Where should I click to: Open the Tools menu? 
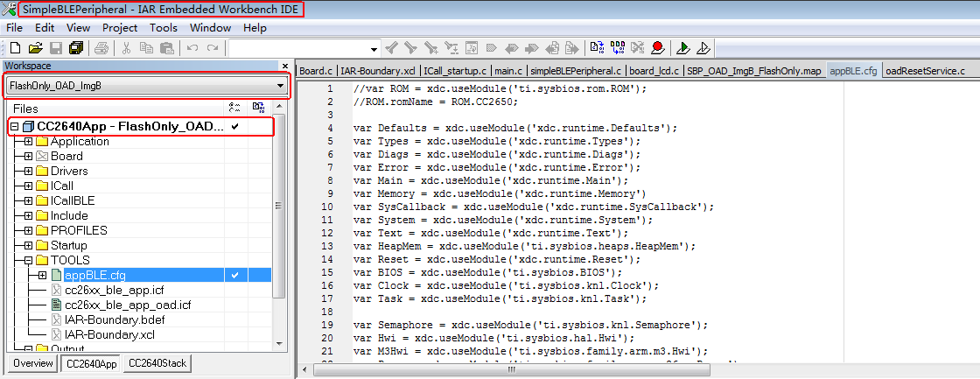(x=164, y=27)
